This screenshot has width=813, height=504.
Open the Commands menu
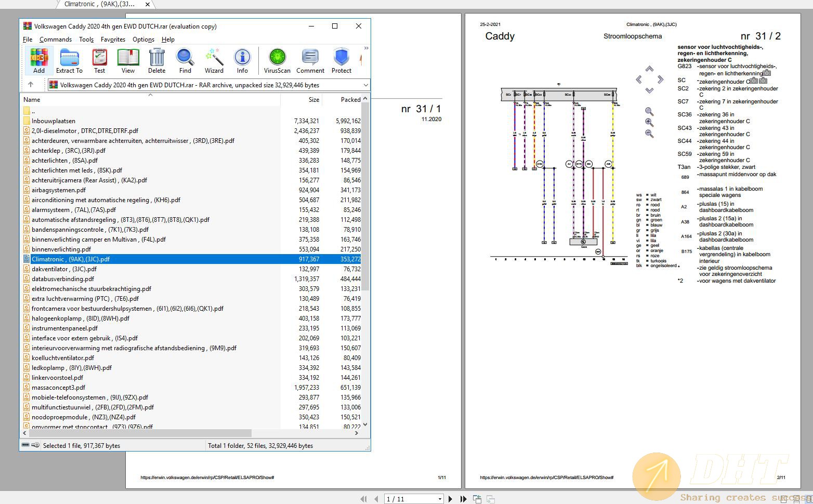[55, 39]
